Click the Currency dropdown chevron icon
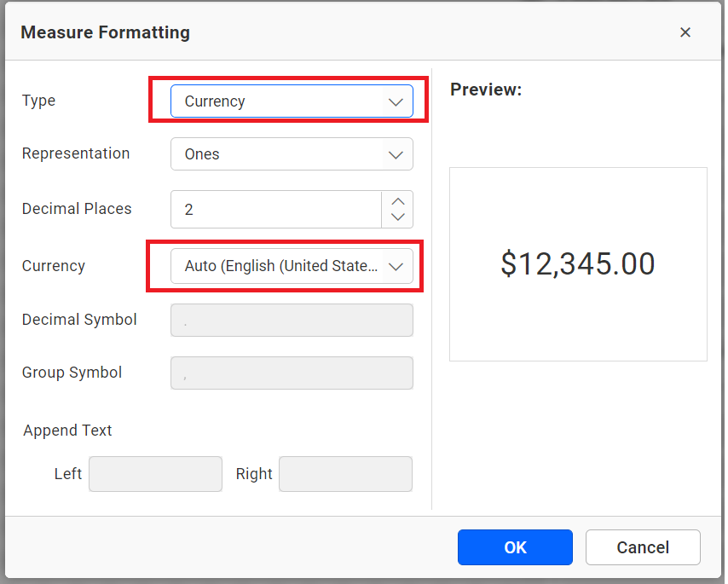This screenshot has height=584, width=728. [396, 266]
